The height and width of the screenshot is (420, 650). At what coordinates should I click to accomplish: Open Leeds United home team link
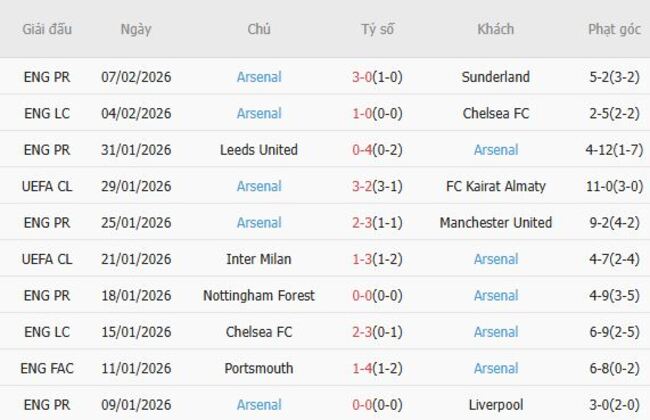[259, 150]
